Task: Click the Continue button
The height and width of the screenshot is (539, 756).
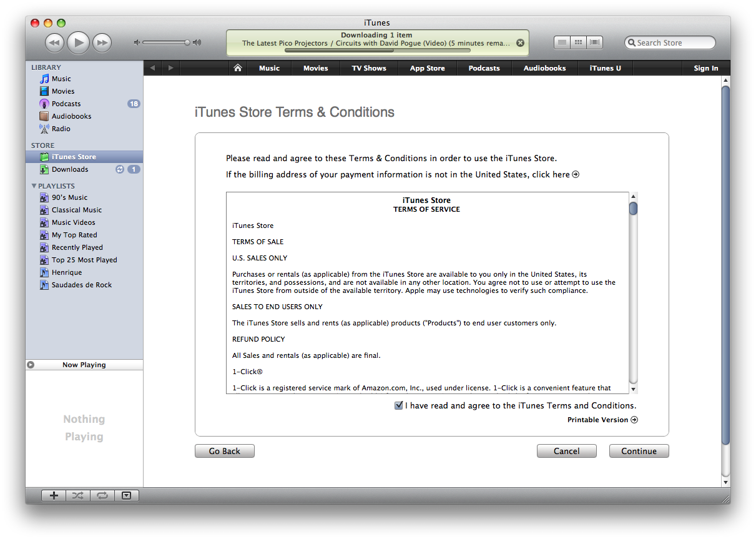Action: pyautogui.click(x=639, y=451)
